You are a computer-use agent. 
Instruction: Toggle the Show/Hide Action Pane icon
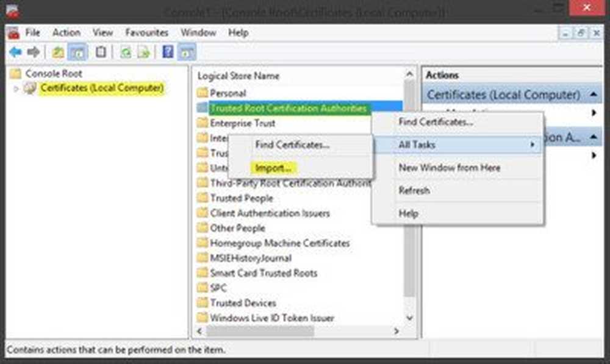click(186, 52)
